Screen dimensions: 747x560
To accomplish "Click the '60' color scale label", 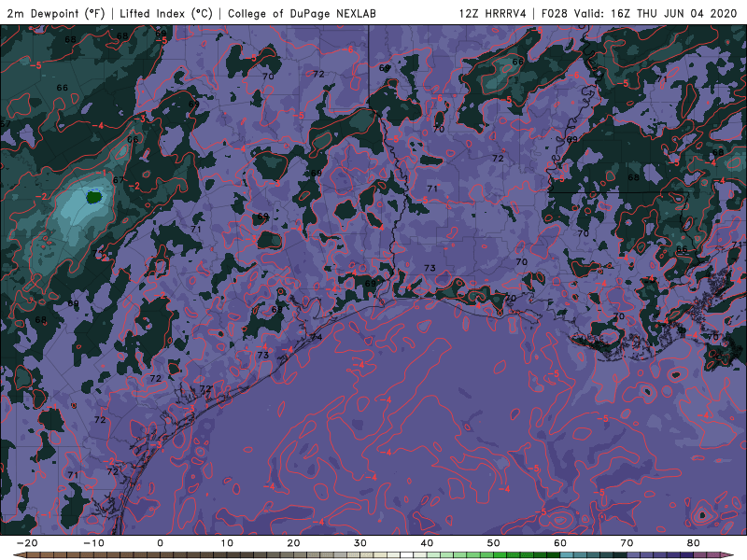I will [560, 543].
